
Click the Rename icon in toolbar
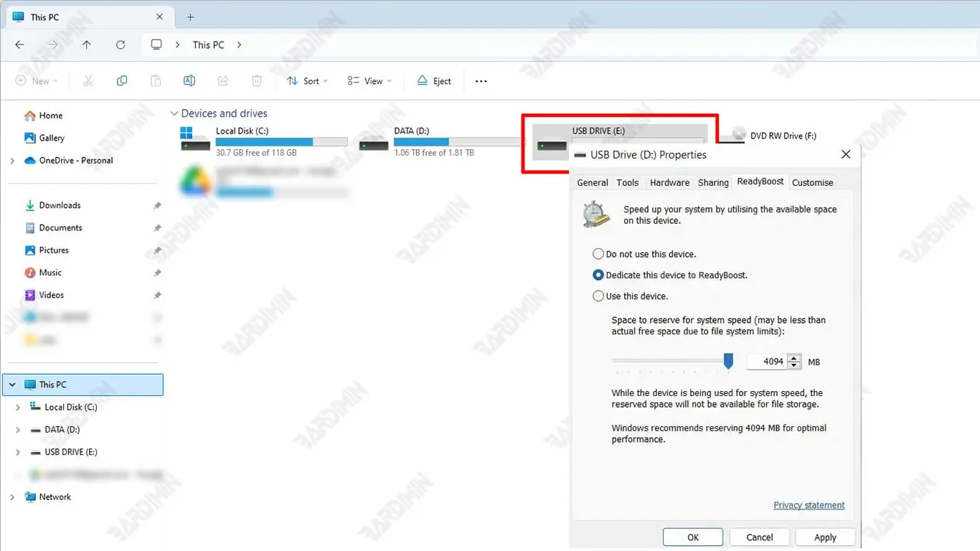189,81
